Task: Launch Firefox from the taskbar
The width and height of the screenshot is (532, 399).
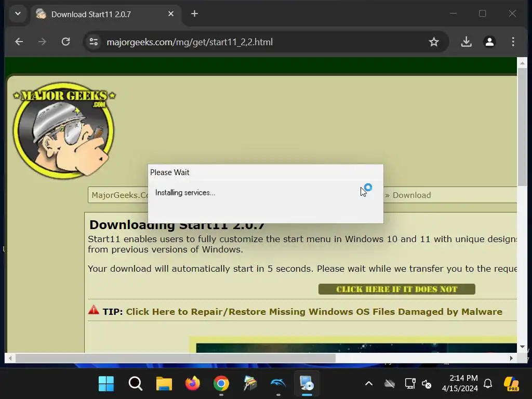Action: [x=192, y=384]
